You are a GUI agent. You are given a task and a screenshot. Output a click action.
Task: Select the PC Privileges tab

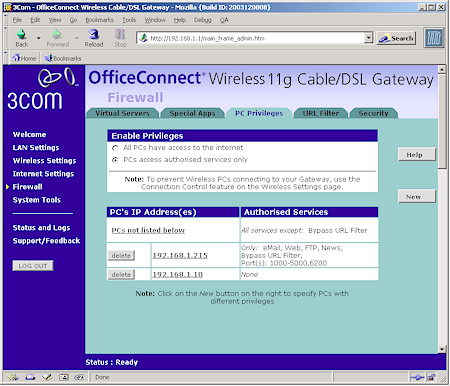pos(259,113)
